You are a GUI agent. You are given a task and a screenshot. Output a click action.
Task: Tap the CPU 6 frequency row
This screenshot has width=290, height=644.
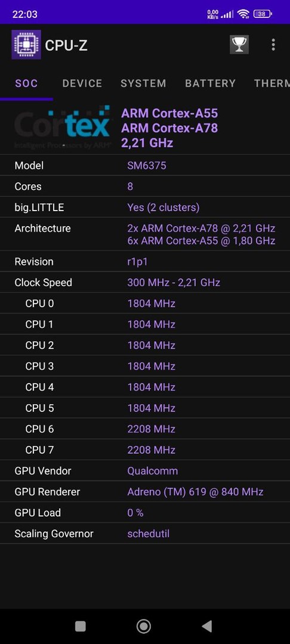(x=145, y=429)
